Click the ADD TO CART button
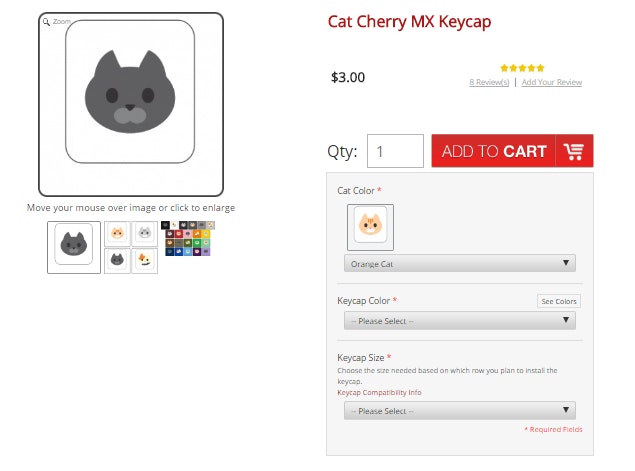This screenshot has width=635, height=471. click(x=494, y=151)
